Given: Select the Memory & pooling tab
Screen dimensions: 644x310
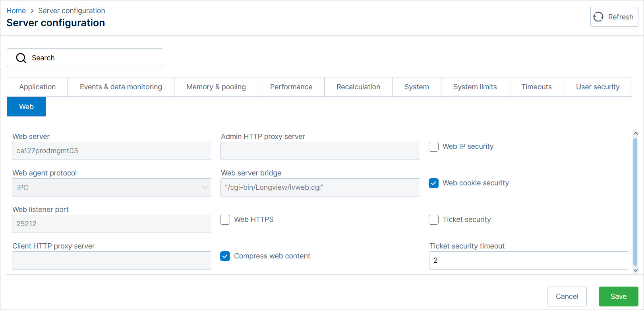Looking at the screenshot, I should [216, 87].
